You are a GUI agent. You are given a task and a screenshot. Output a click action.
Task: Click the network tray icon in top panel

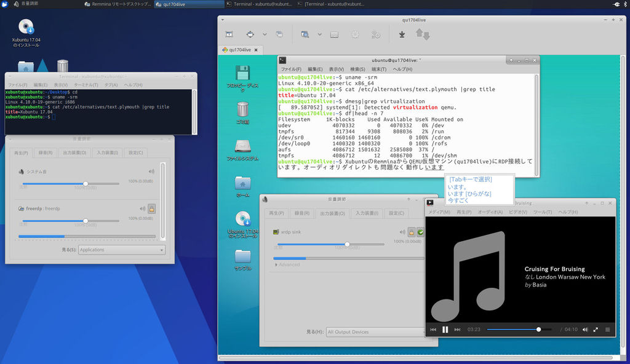point(616,4)
